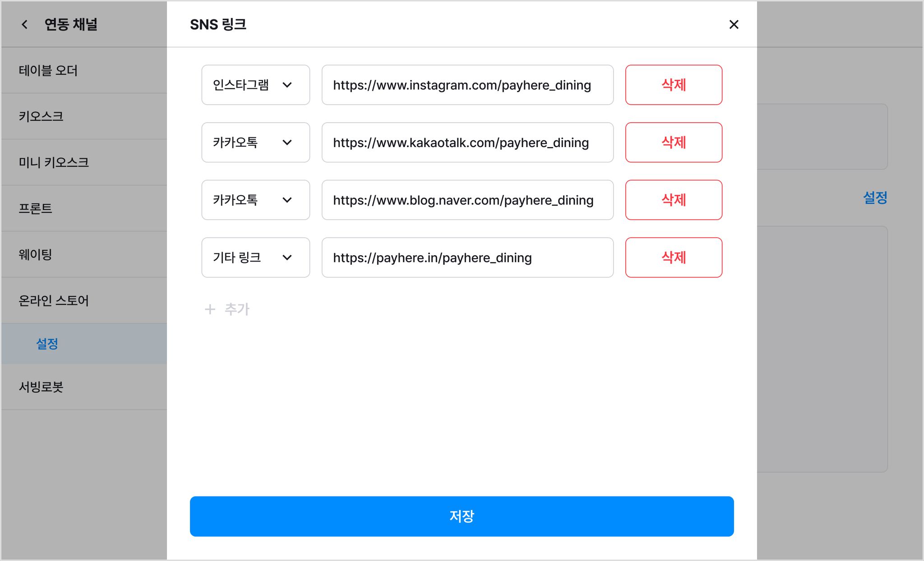Focus the payhere.in URL input field

coord(467,258)
